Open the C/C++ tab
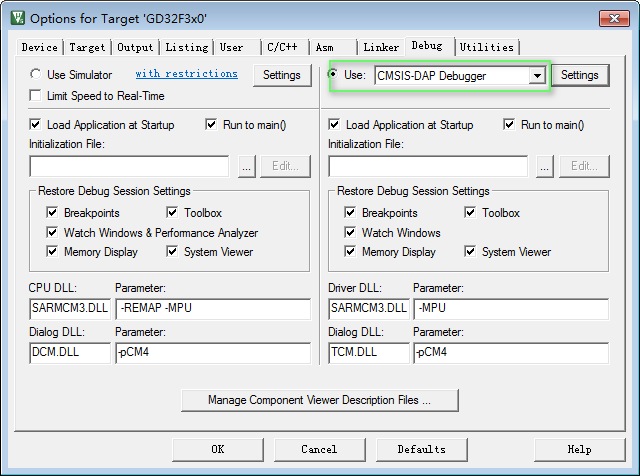640x476 pixels. tap(285, 47)
